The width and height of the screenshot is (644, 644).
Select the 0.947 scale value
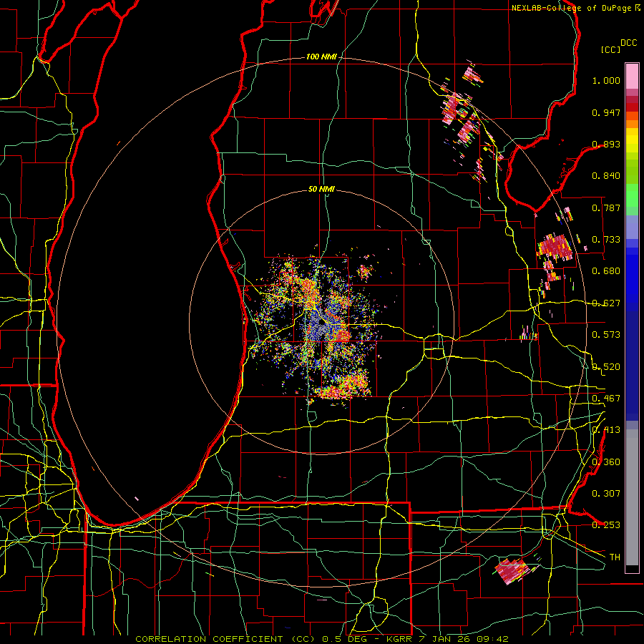606,112
